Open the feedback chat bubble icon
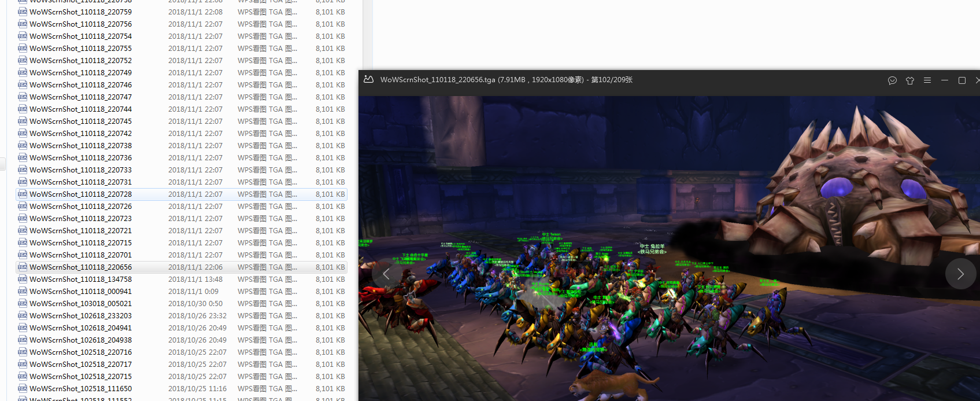Screen dimensions: 980x401 point(892,80)
